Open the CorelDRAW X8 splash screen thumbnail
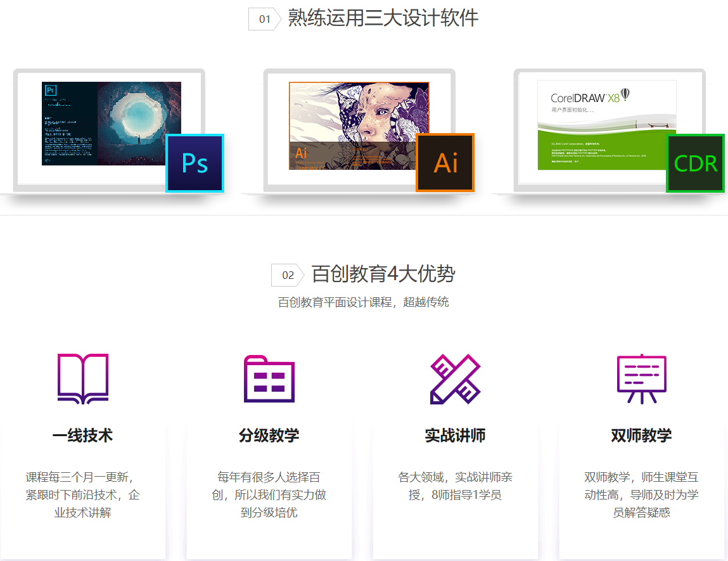 (x=607, y=125)
